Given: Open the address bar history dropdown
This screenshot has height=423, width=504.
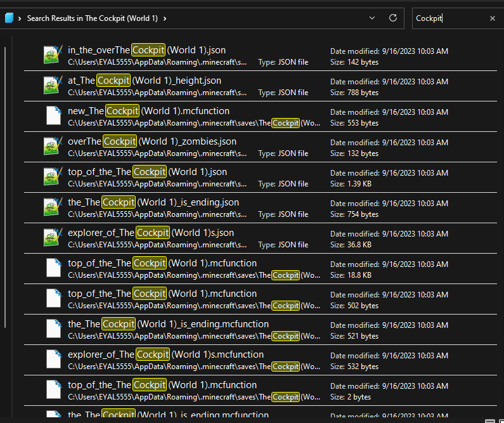Looking at the screenshot, I should (x=372, y=18).
